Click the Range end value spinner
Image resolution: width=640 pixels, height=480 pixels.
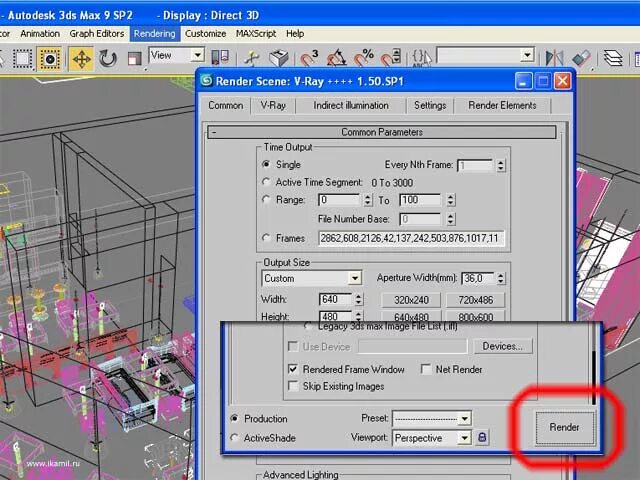point(451,200)
